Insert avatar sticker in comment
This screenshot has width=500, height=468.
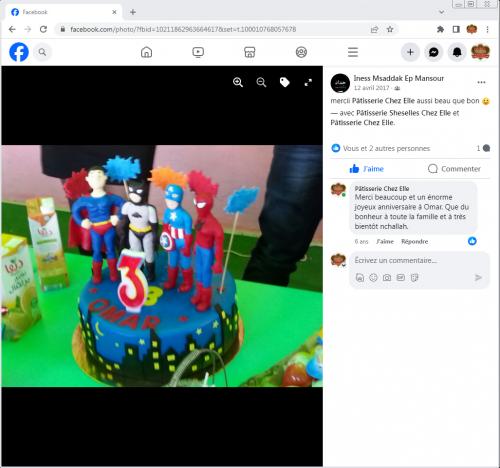tap(360, 277)
